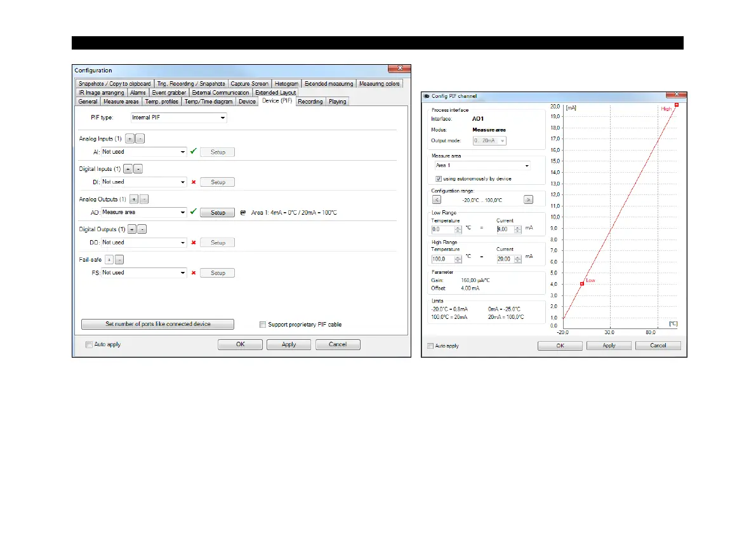Click Apply in Config PIF channel window

609,346
